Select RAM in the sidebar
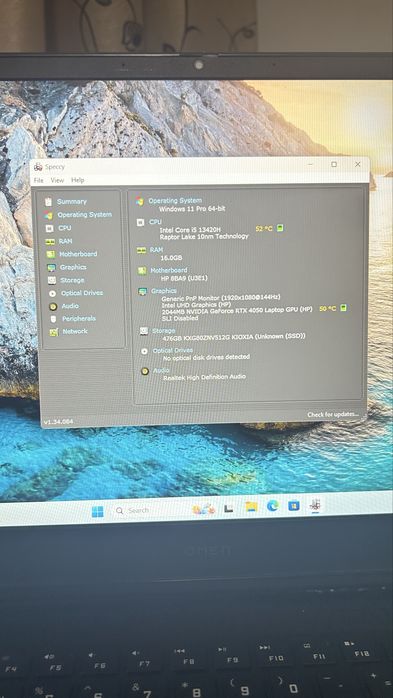Viewport: 393px width, 698px height. [x=65, y=241]
